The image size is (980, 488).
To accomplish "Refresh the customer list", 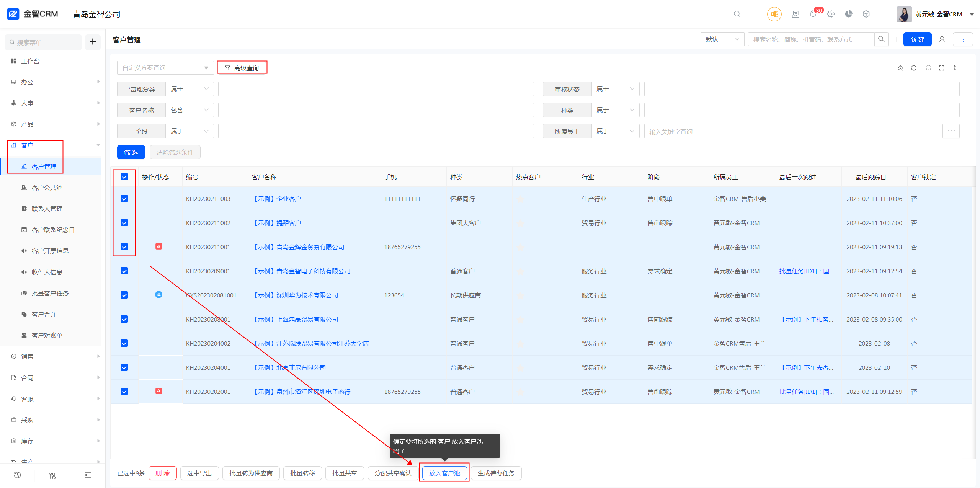I will tap(914, 68).
